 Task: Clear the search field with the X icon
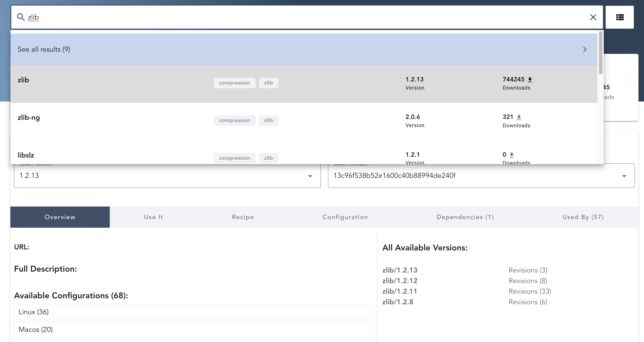coord(593,17)
